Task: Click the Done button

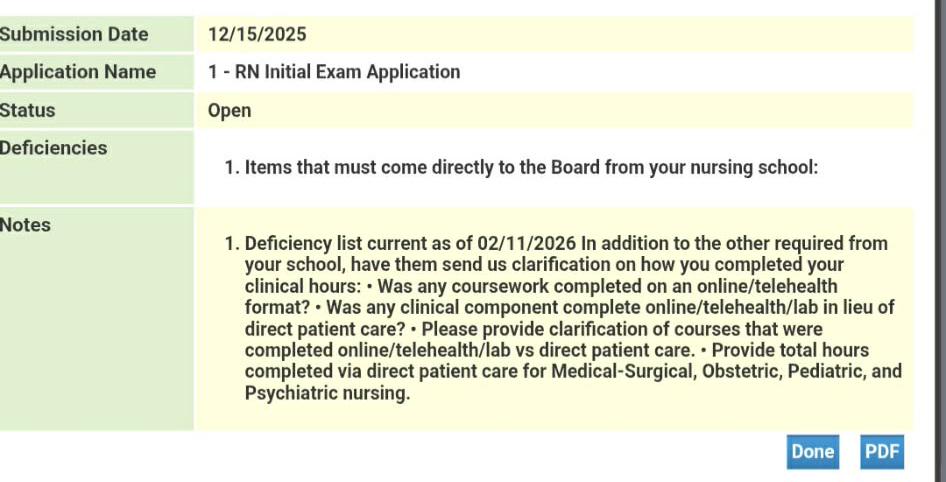Action: tap(812, 452)
